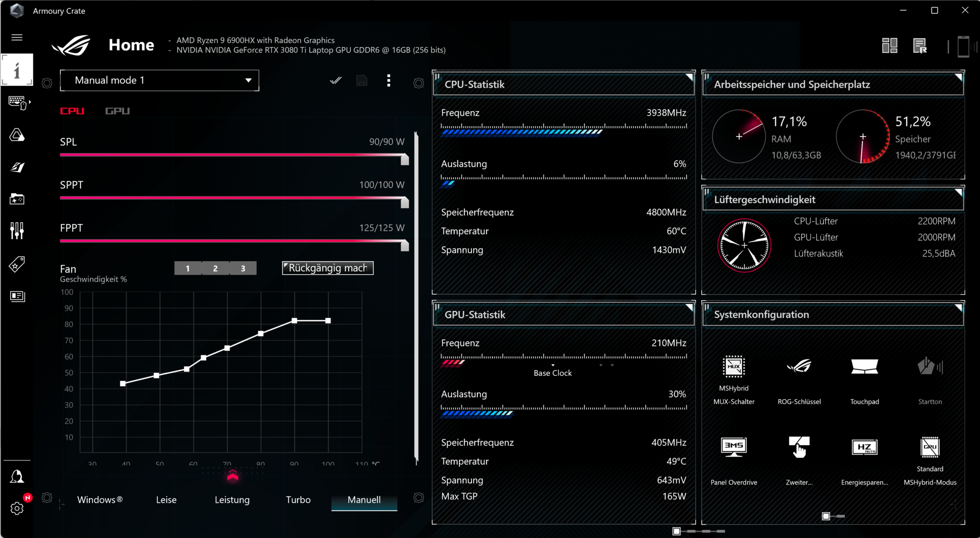Select fan preset 2
The image size is (980, 538).
click(x=215, y=268)
